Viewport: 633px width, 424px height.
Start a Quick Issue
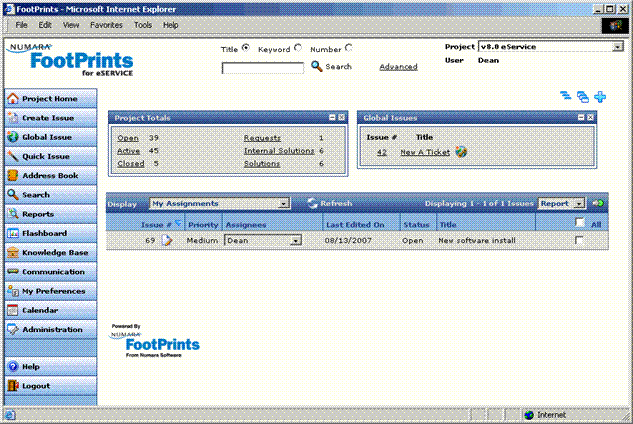coord(50,156)
